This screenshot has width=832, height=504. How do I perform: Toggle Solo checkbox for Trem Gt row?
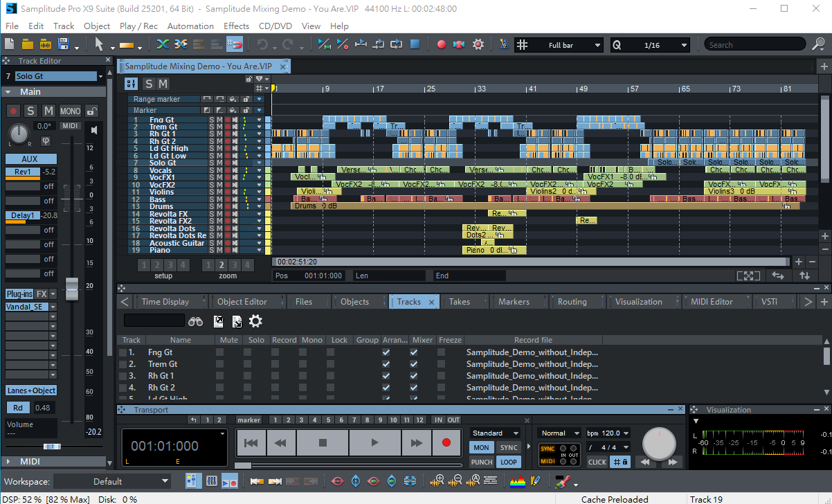point(248,364)
